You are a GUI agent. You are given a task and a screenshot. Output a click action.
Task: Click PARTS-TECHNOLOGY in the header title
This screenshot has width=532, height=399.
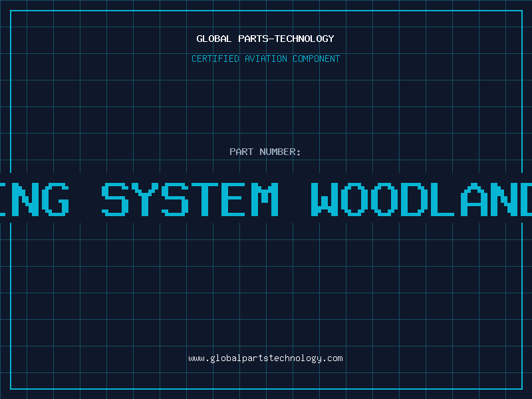[x=285, y=39]
